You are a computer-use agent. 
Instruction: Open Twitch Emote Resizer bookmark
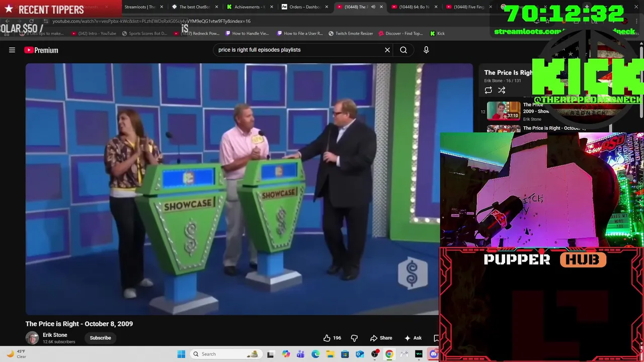351,33
